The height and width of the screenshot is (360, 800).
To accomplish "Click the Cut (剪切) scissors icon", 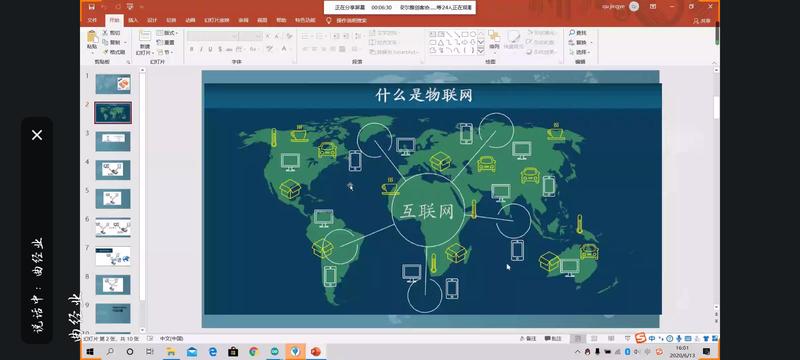I will click(x=106, y=33).
